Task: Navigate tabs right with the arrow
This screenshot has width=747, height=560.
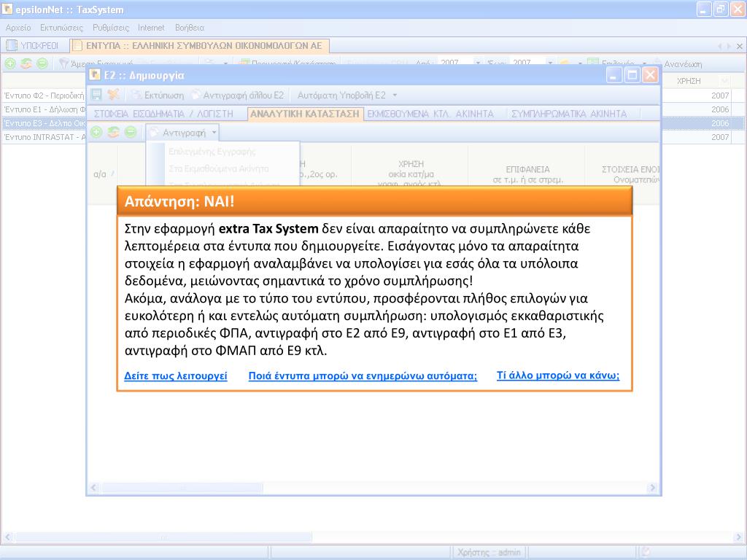Action: [x=729, y=46]
